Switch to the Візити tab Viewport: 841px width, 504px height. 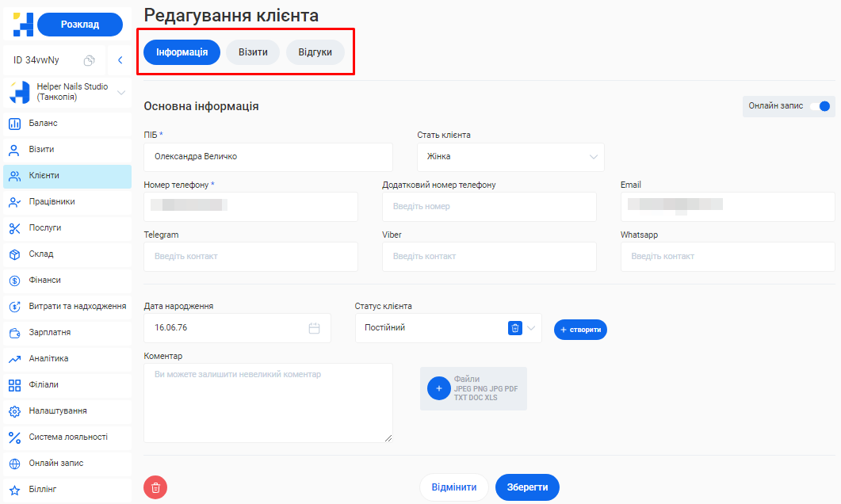click(x=253, y=52)
